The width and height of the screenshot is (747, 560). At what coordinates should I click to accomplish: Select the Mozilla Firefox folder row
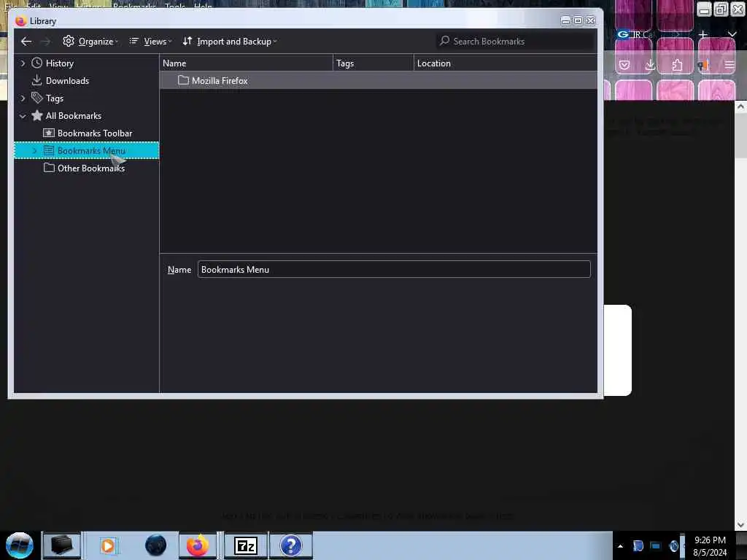379,81
